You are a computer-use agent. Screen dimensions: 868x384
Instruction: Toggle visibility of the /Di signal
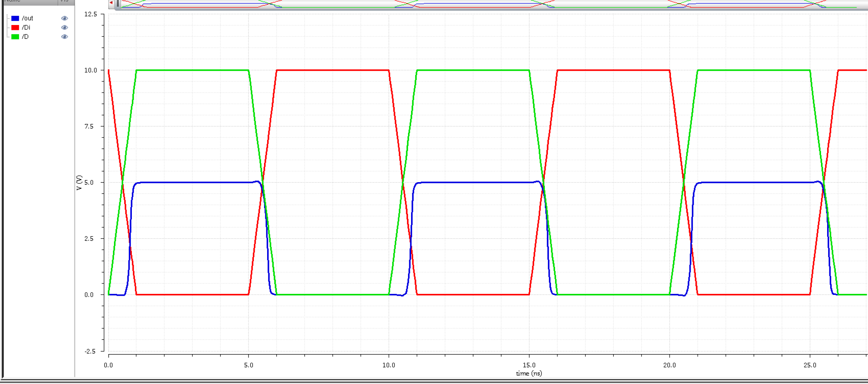pyautogui.click(x=64, y=28)
